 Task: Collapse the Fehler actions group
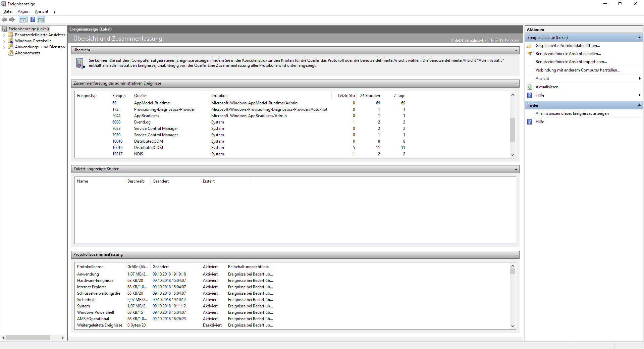click(639, 105)
